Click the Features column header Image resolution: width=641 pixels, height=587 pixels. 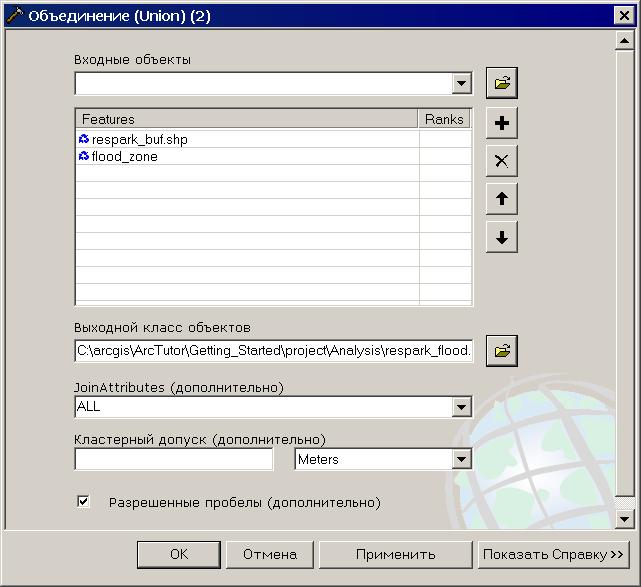click(x=247, y=119)
